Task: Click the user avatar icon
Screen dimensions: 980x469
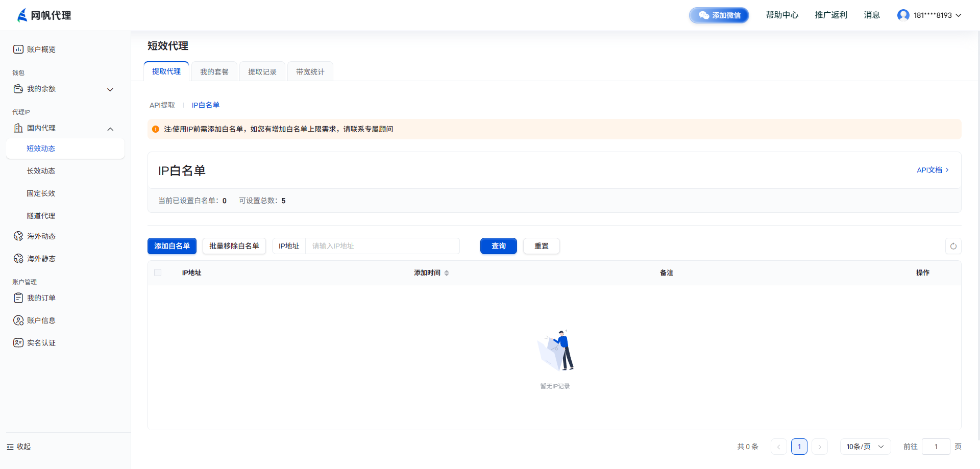Action: point(903,15)
